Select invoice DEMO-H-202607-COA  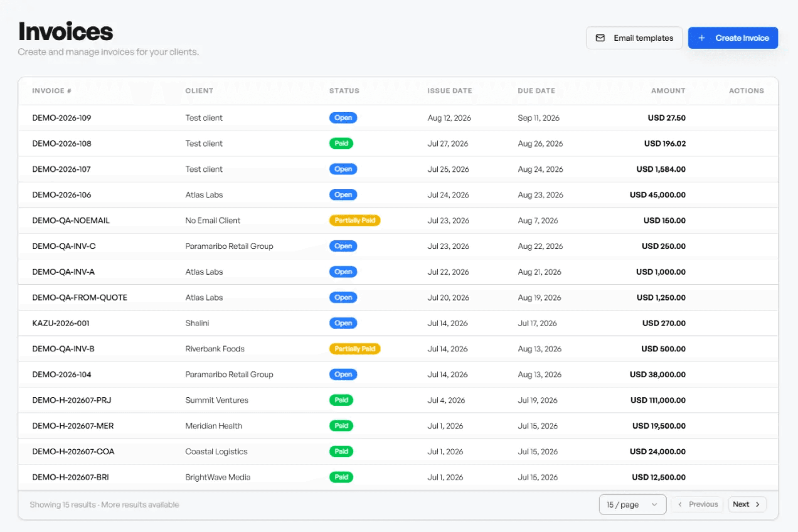pos(73,451)
